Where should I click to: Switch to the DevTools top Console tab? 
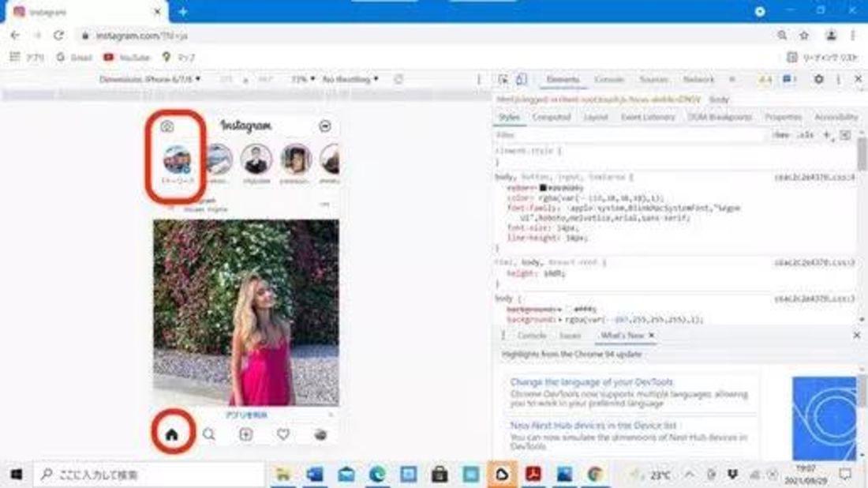pyautogui.click(x=609, y=80)
